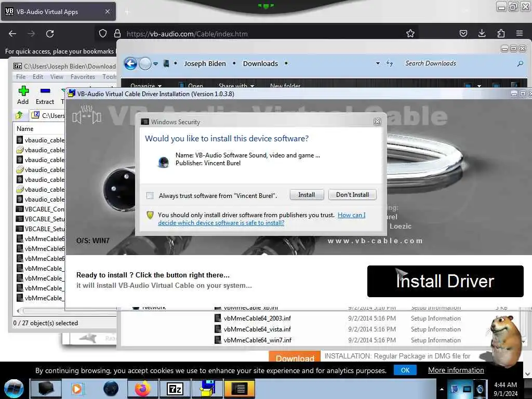Open 7-Zip View menu
This screenshot has width=532, height=399.
coord(57,77)
